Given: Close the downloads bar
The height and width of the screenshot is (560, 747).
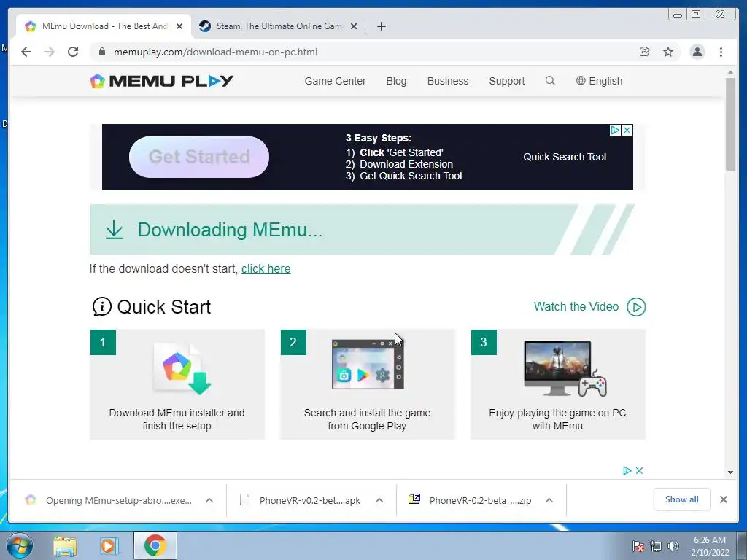Looking at the screenshot, I should (724, 499).
